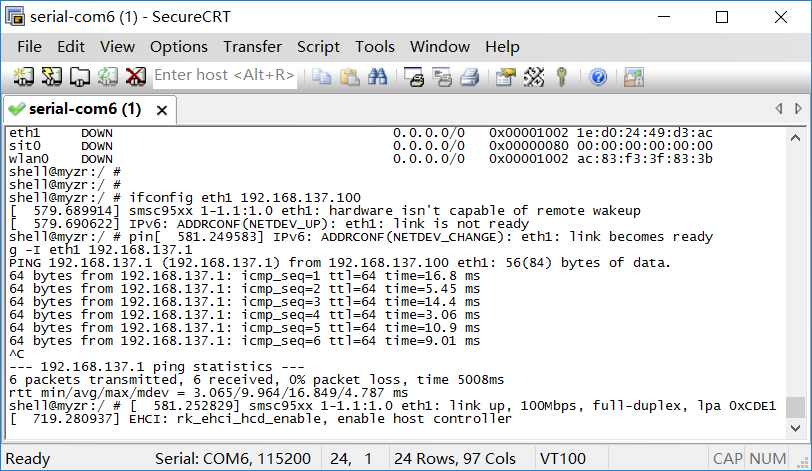Close the serial-com6 (1) tab
Screen dimensions: 812x471
(x=162, y=110)
